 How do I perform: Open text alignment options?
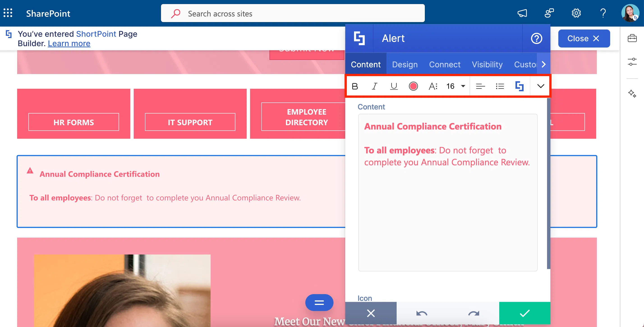(x=480, y=86)
